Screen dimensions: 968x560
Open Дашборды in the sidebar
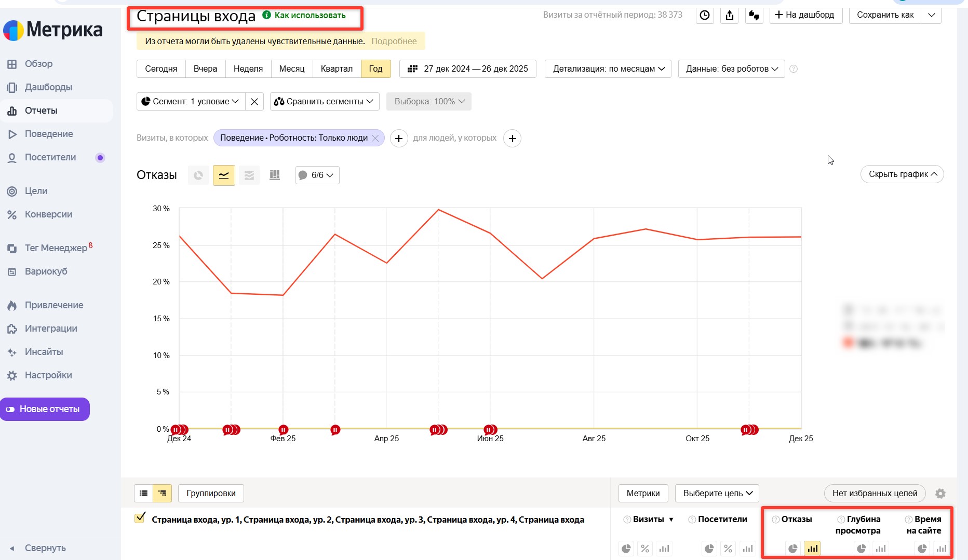point(48,87)
